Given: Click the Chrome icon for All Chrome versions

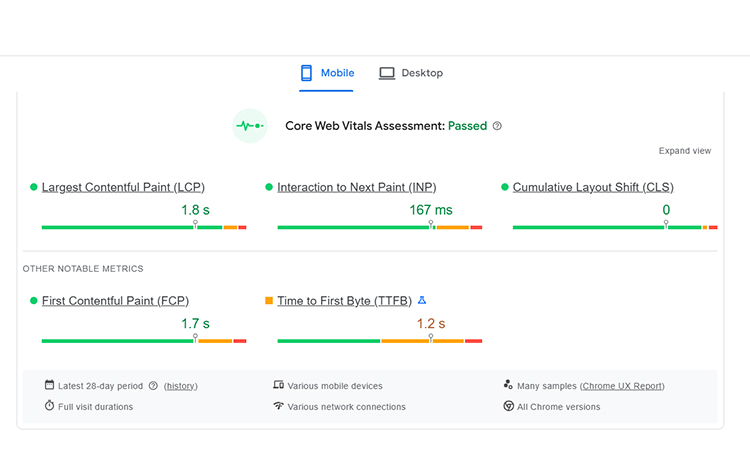Looking at the screenshot, I should (x=509, y=406).
